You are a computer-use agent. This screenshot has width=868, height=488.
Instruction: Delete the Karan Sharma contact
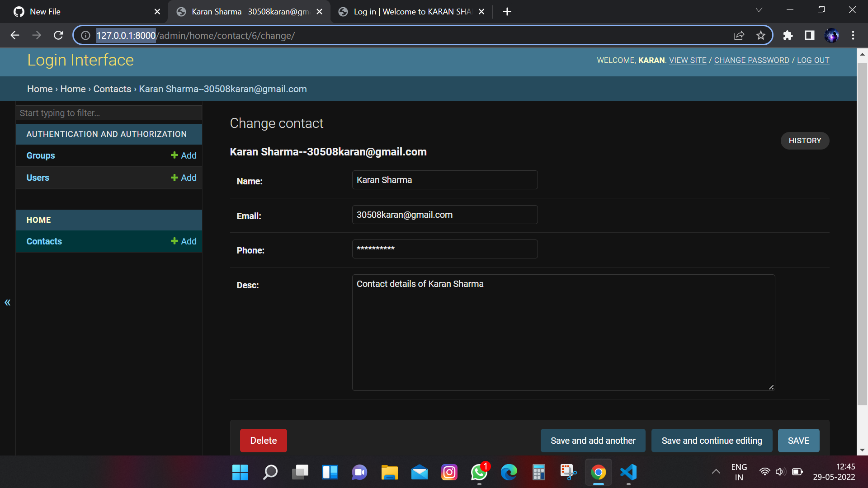click(263, 441)
